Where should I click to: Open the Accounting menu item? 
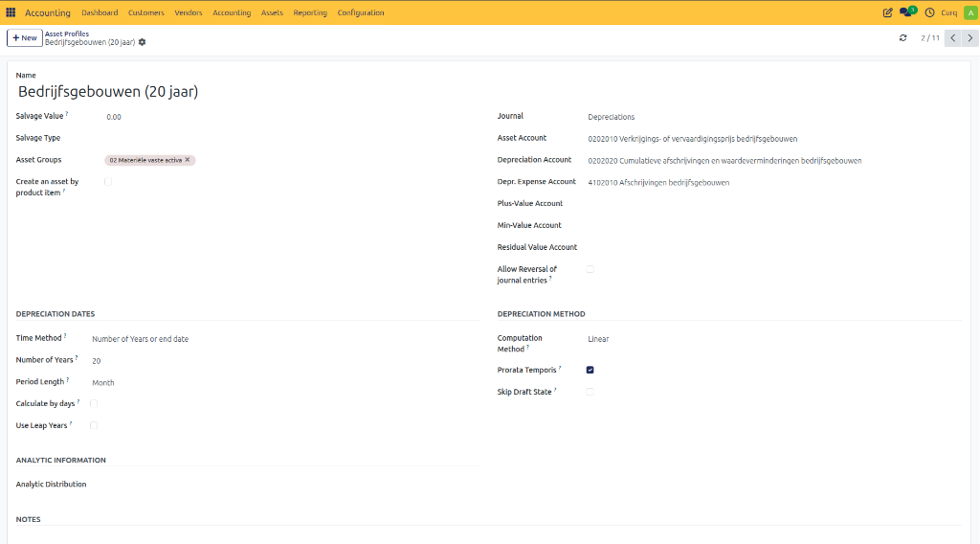pyautogui.click(x=232, y=12)
